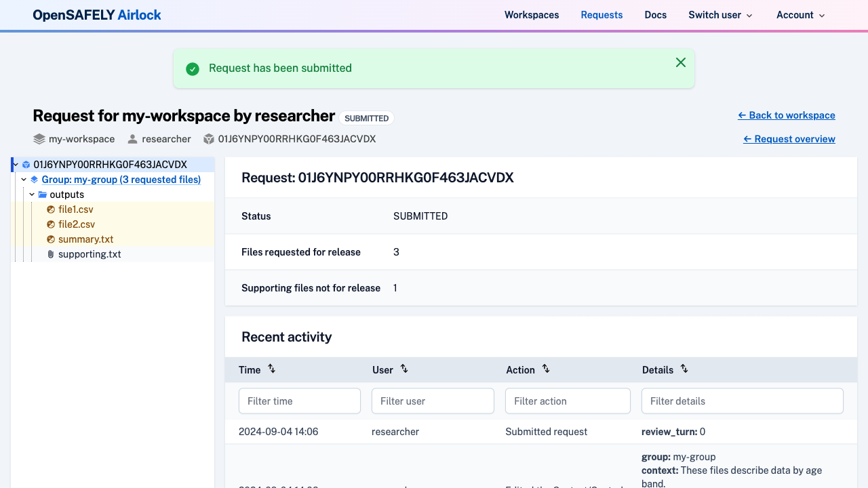Sort the table by User column
868x488 pixels.
[x=404, y=369]
